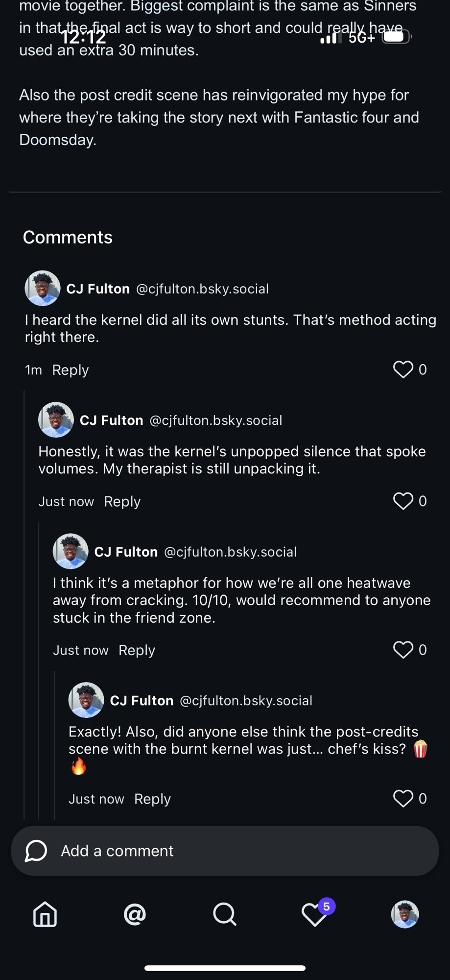Like the "unpopped silence" comment
450x980 pixels.
point(403,501)
